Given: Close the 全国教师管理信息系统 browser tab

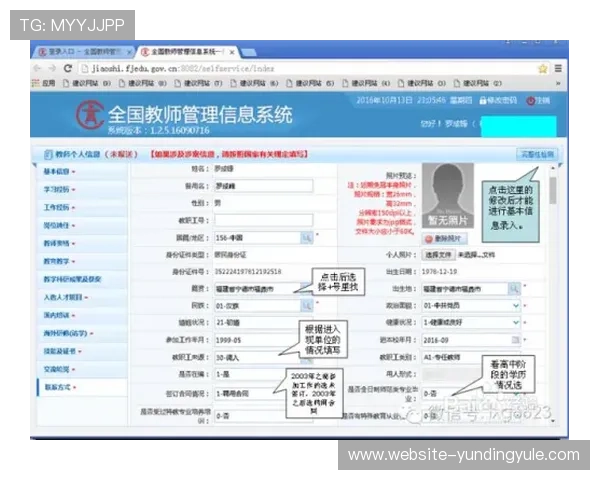Looking at the screenshot, I should [232, 52].
